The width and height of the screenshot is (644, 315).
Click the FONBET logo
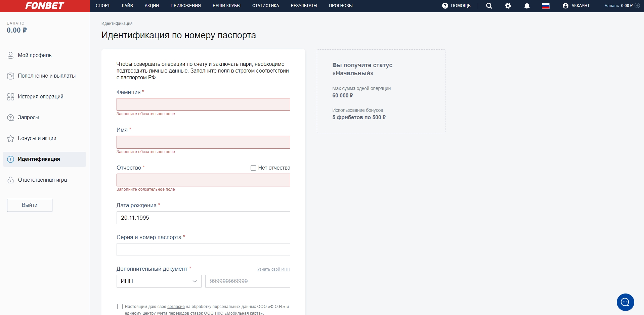coord(45,6)
